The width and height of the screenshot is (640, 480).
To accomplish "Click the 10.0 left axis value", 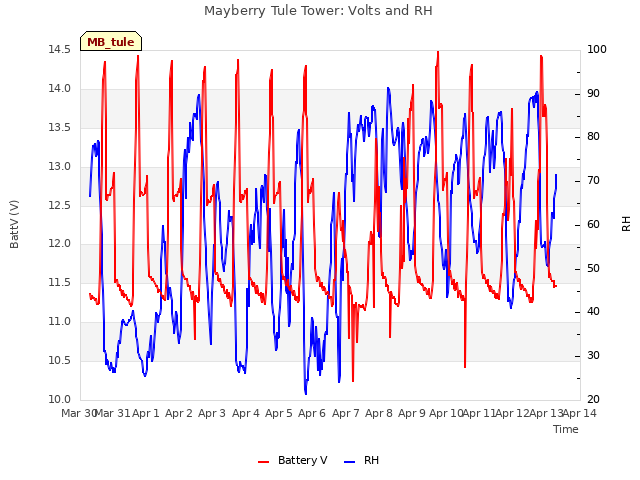I will pyautogui.click(x=60, y=400).
